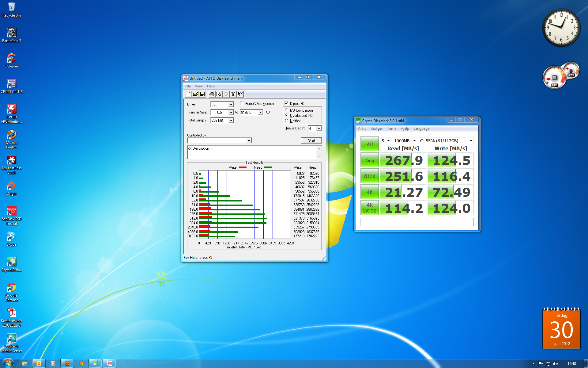Open the Total Length 256 MB dropdown

coord(231,121)
